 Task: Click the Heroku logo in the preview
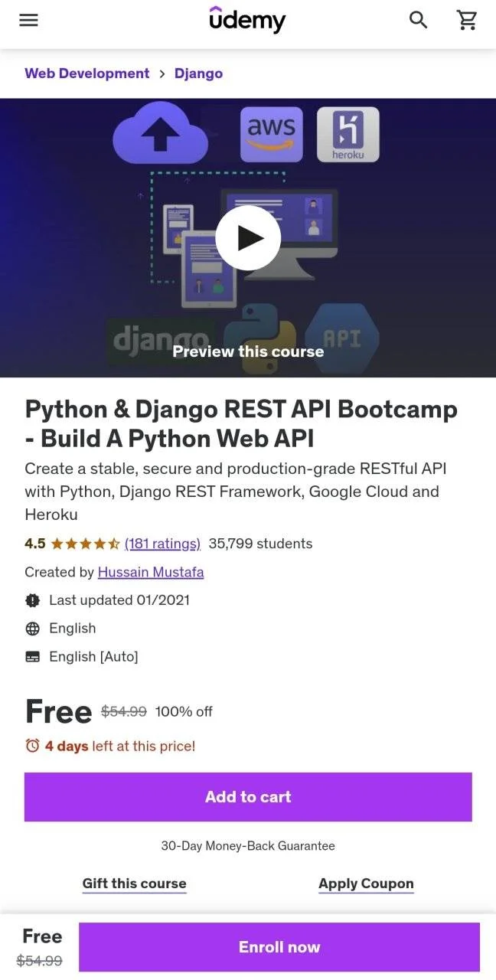tap(348, 134)
